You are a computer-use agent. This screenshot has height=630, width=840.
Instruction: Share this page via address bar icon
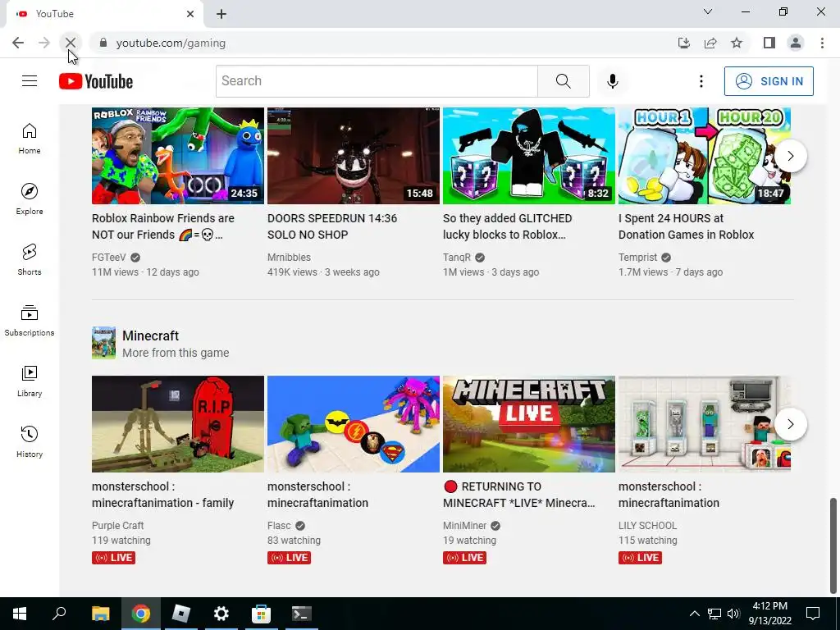click(x=710, y=43)
